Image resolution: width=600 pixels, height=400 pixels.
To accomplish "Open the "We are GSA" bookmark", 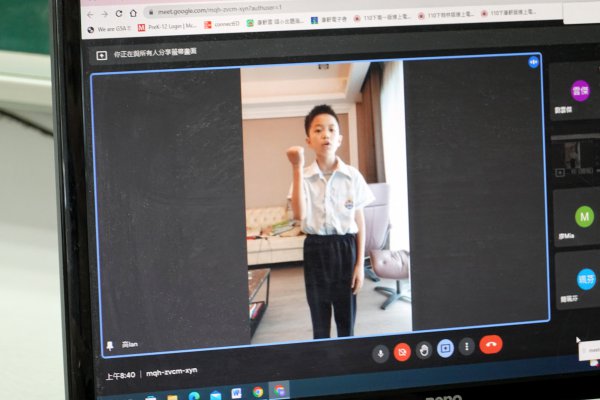I will (109, 29).
